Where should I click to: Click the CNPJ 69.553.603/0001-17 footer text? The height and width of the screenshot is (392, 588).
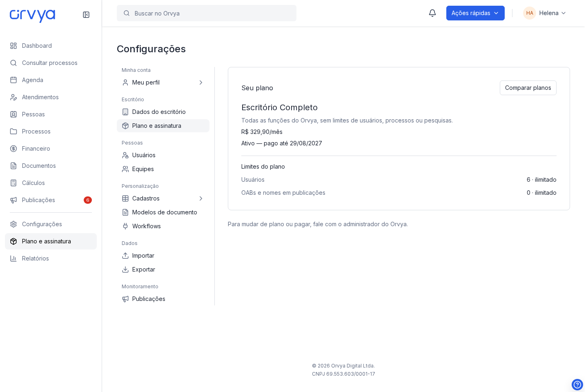click(x=343, y=374)
